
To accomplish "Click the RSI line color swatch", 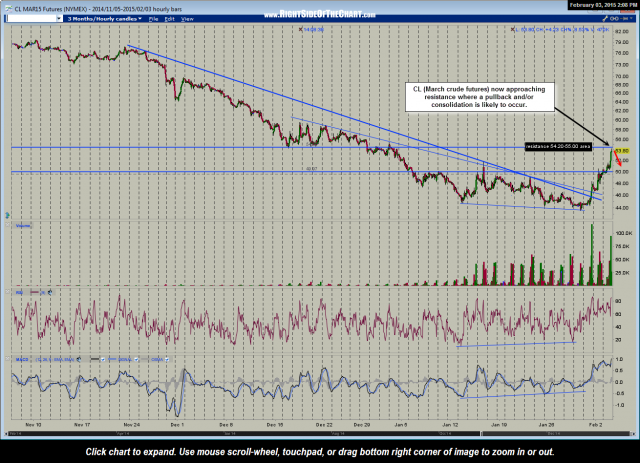I will (34, 292).
